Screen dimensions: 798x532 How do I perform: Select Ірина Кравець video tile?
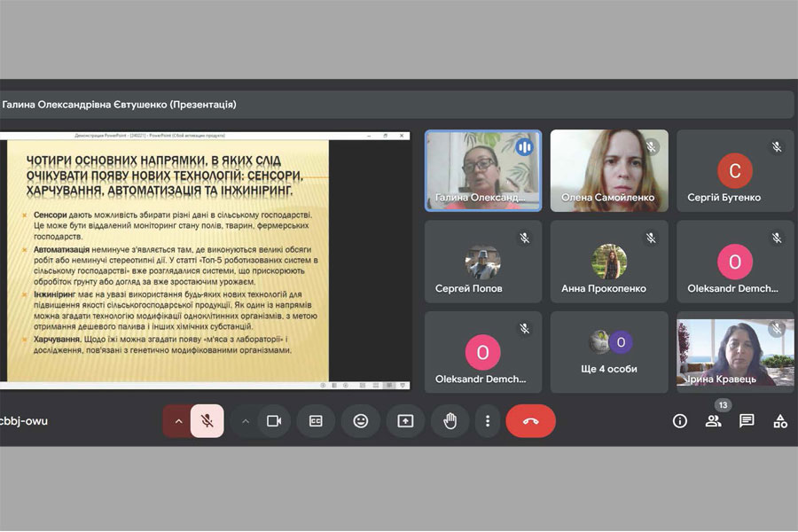pos(735,352)
